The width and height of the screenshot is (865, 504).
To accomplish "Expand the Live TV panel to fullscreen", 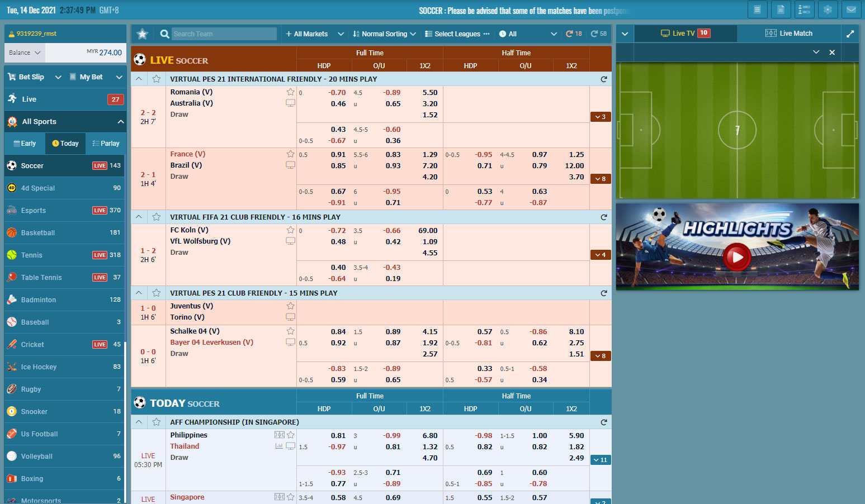I will 850,34.
